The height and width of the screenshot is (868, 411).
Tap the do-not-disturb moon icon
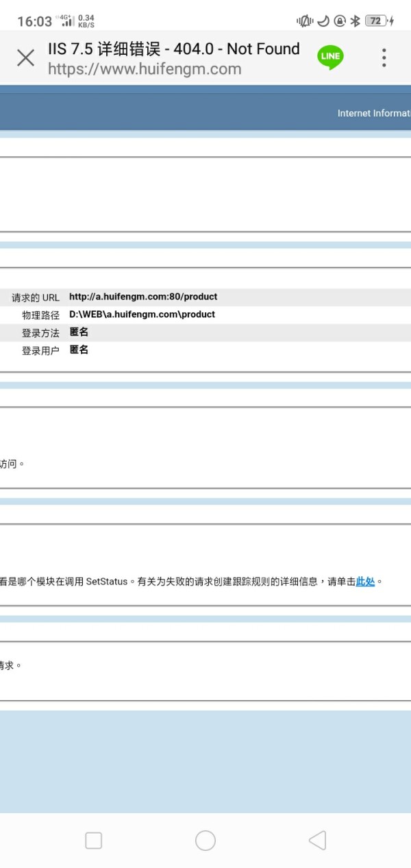[323, 21]
